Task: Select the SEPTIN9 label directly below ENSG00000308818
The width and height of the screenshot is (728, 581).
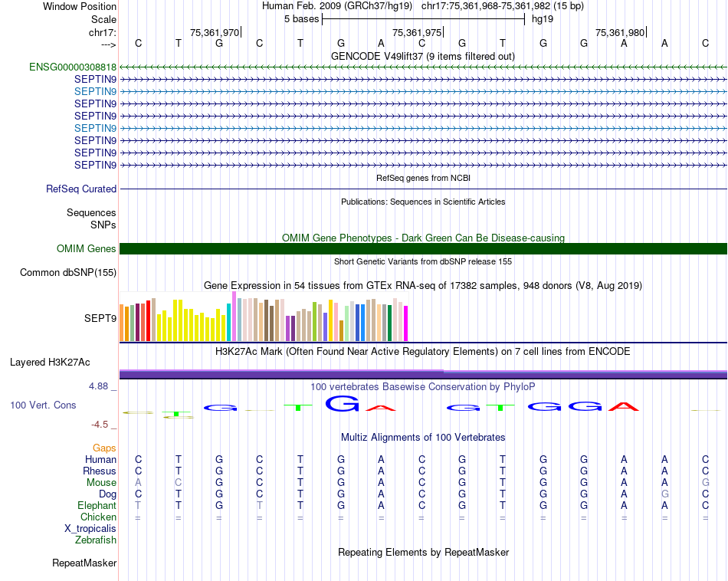Action: (x=95, y=80)
